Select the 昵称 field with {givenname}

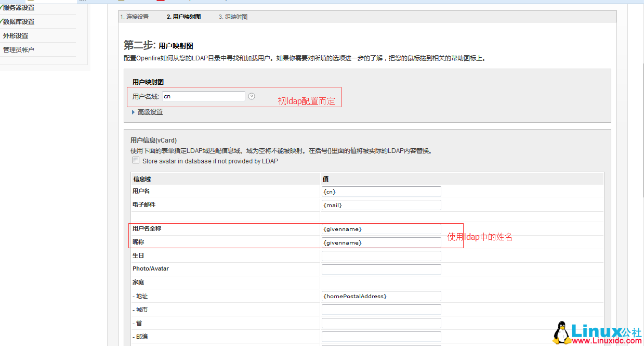click(x=381, y=242)
